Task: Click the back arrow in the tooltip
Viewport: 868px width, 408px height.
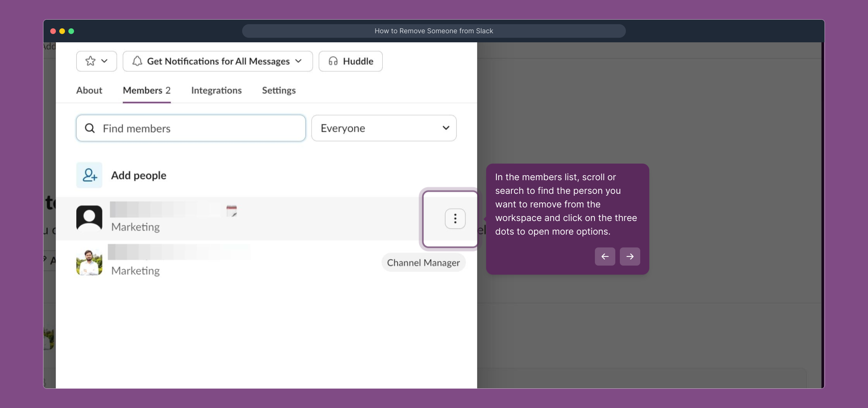Action: [x=605, y=256]
